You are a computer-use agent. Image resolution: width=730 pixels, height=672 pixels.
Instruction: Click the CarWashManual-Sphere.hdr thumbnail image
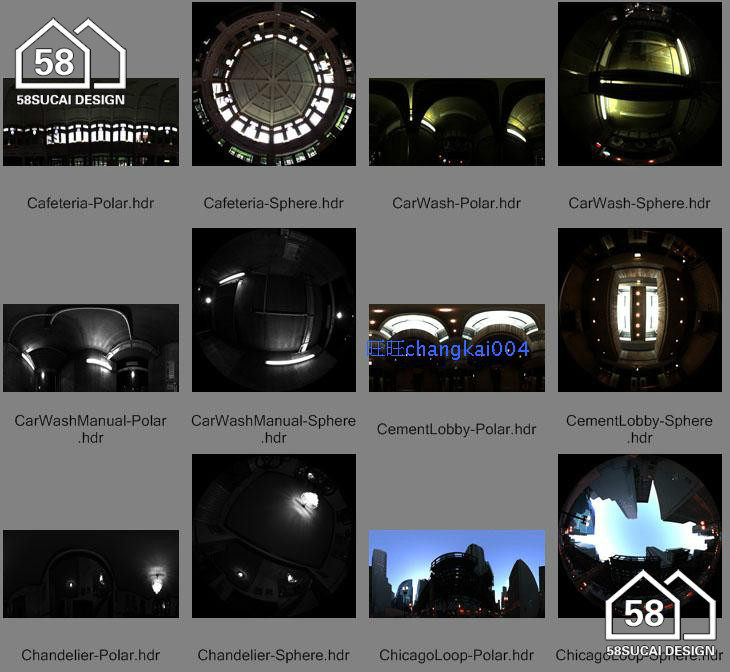click(x=274, y=310)
